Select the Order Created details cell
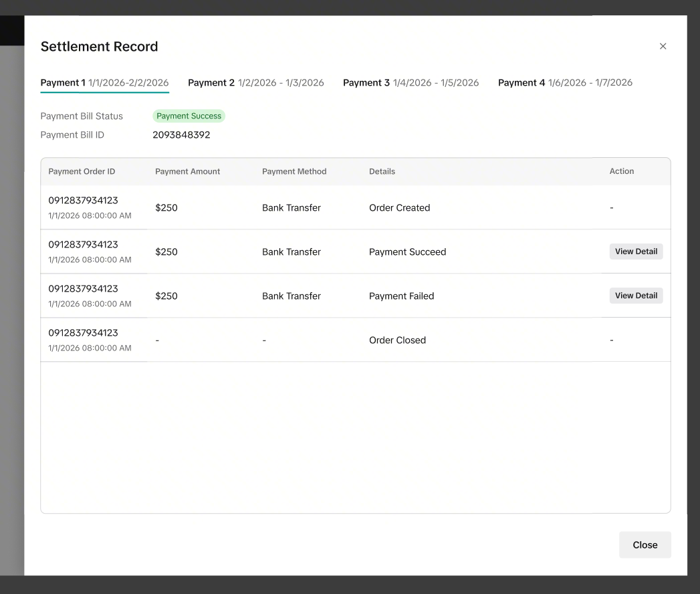This screenshot has height=594, width=700. pos(399,208)
